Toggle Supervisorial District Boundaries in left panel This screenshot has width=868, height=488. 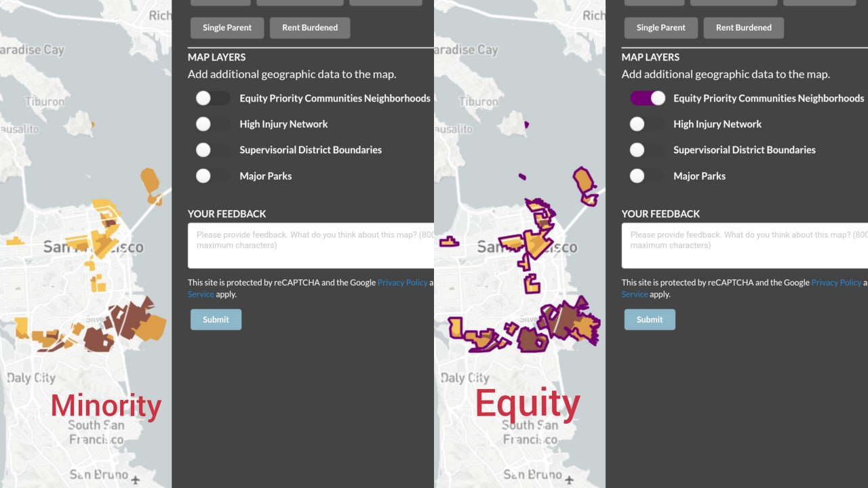tap(212, 150)
